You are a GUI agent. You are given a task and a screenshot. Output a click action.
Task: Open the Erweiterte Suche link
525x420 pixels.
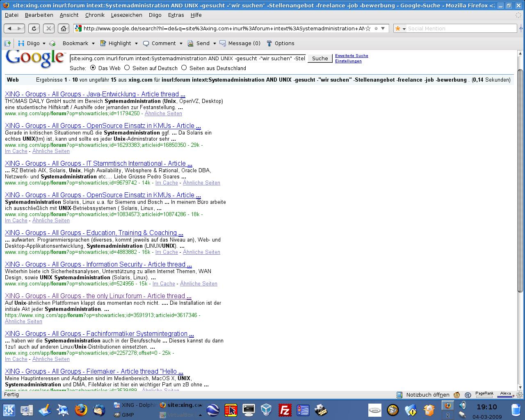[352, 56]
